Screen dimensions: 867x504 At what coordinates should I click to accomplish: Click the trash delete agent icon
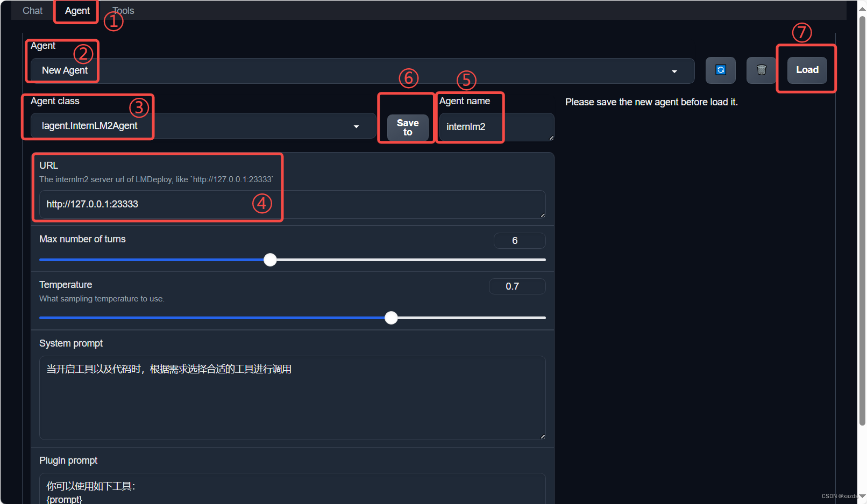(761, 70)
